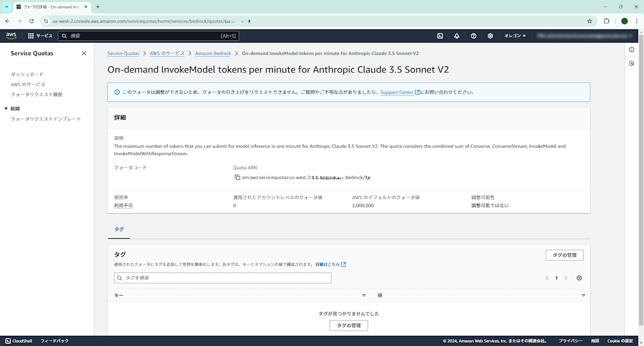Go to Amazon Bedrock breadcrumb link
Image resolution: width=644 pixels, height=346 pixels.
(x=213, y=54)
